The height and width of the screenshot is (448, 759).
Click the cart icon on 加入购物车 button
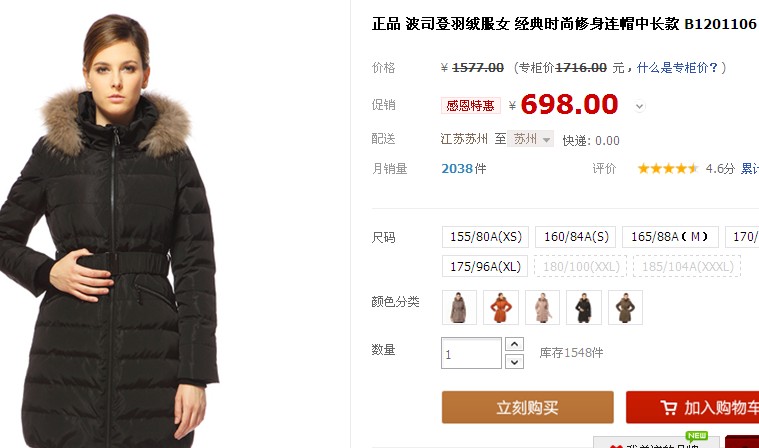pos(668,408)
